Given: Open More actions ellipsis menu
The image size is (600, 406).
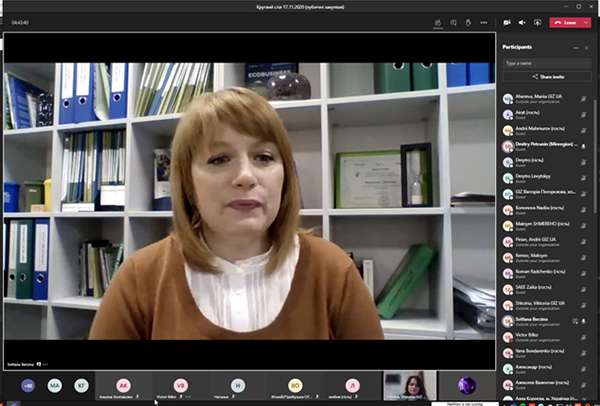Looking at the screenshot, I should pos(484,23).
